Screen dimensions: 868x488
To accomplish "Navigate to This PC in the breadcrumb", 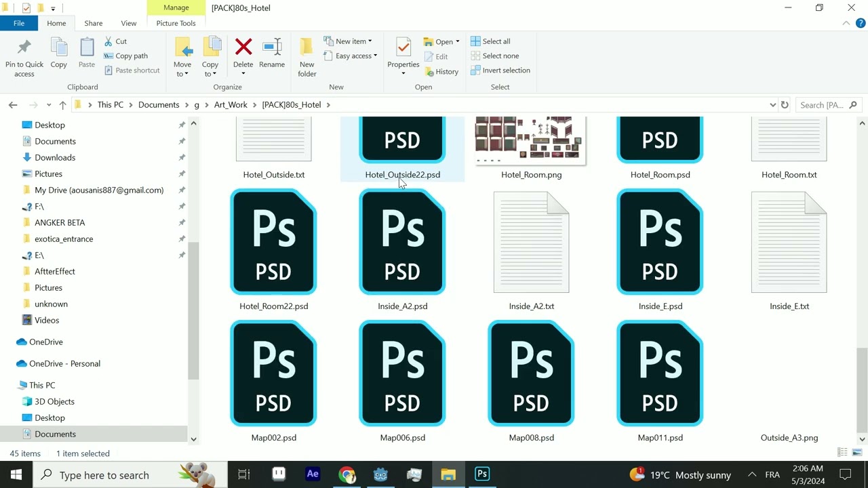I will pos(110,105).
